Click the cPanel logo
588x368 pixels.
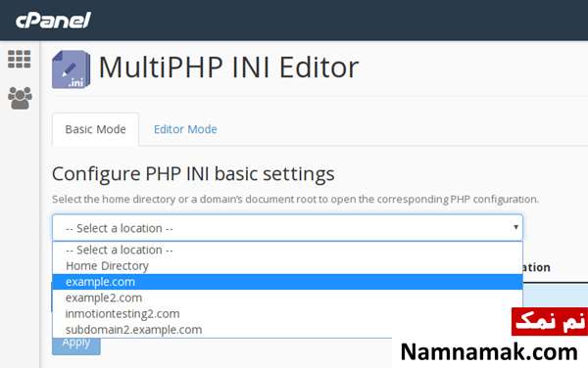click(53, 21)
